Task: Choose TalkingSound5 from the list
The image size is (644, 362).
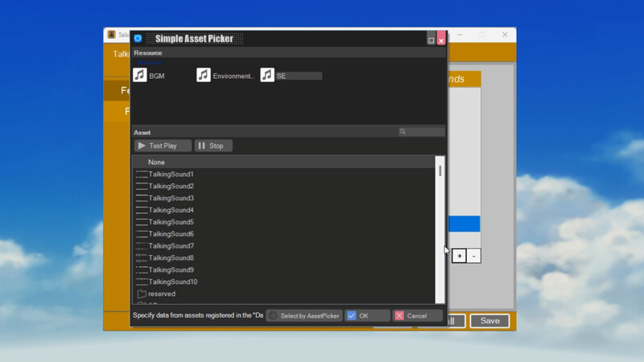Action: pos(171,222)
